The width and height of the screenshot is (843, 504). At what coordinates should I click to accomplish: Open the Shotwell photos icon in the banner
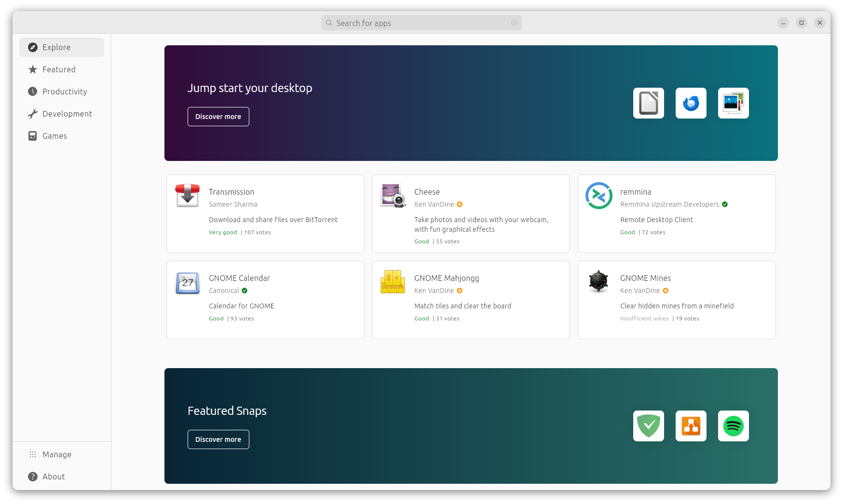[x=733, y=103]
